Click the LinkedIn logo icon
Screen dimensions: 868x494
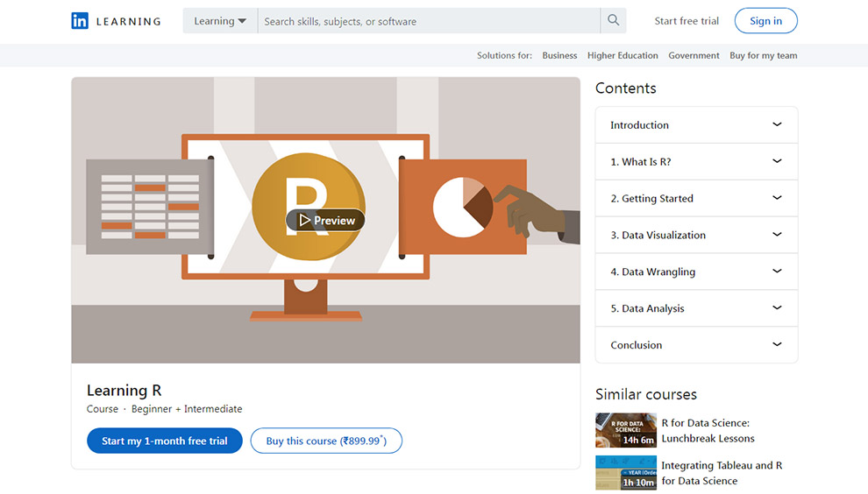coord(80,21)
